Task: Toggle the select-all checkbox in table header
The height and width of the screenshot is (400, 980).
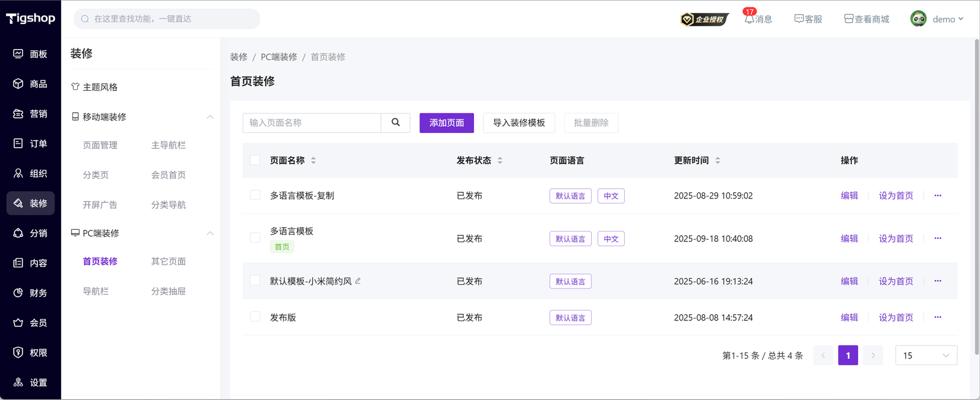Action: click(x=255, y=160)
